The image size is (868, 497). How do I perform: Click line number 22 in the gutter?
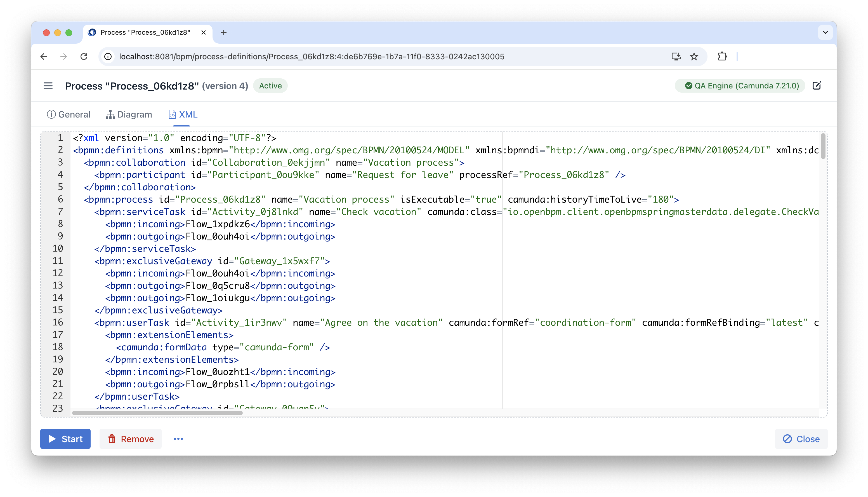(x=58, y=396)
